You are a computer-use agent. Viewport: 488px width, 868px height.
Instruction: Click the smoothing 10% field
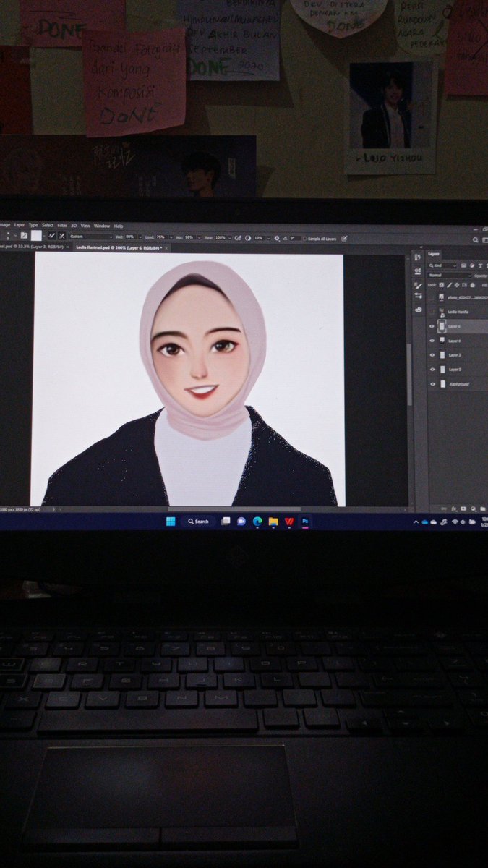point(259,237)
